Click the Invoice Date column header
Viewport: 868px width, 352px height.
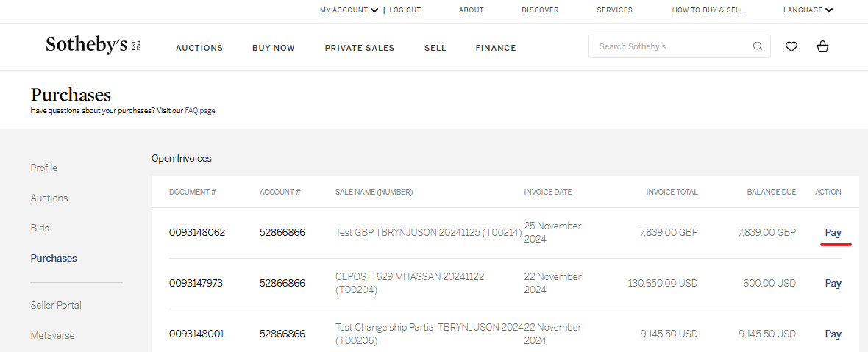pyautogui.click(x=548, y=193)
